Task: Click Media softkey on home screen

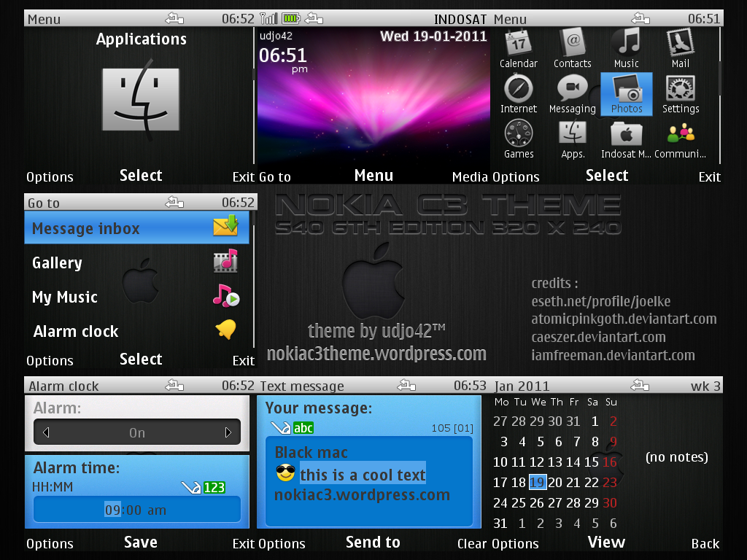Action: [470, 177]
